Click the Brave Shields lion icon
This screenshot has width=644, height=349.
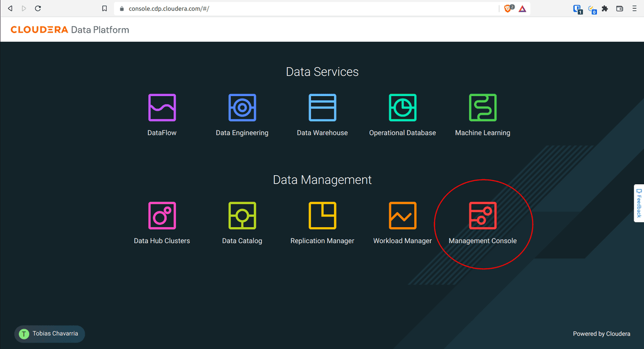click(x=508, y=8)
